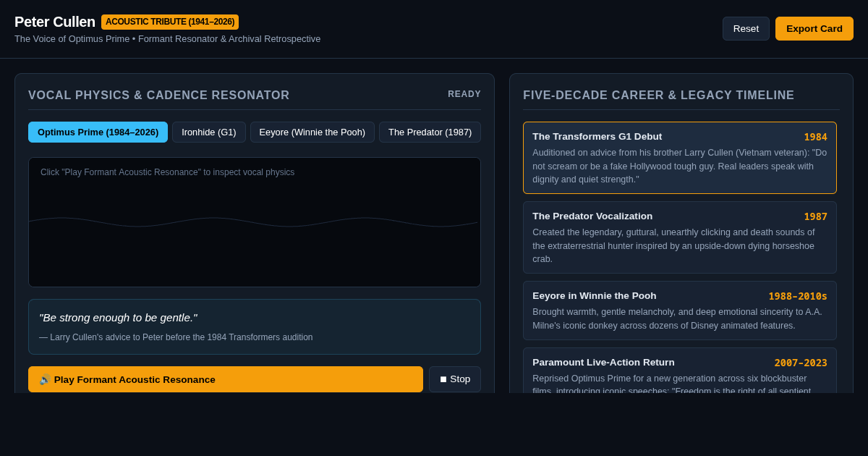The height and width of the screenshot is (456, 868).
Task: Click the Voice of Optimus Prime subtitle
Action: pos(168,39)
